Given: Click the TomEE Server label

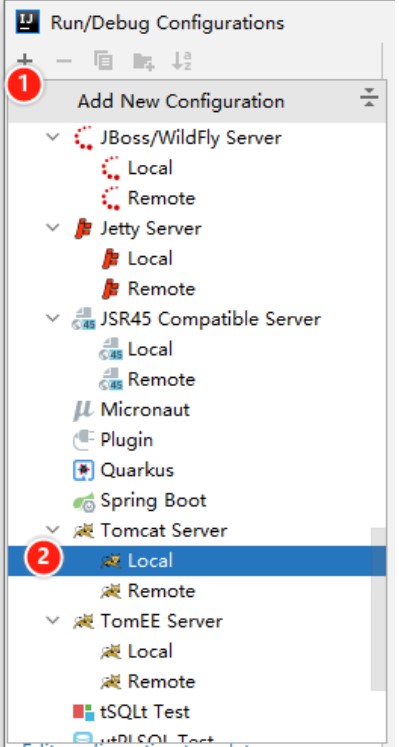Looking at the screenshot, I should pyautogui.click(x=161, y=621).
